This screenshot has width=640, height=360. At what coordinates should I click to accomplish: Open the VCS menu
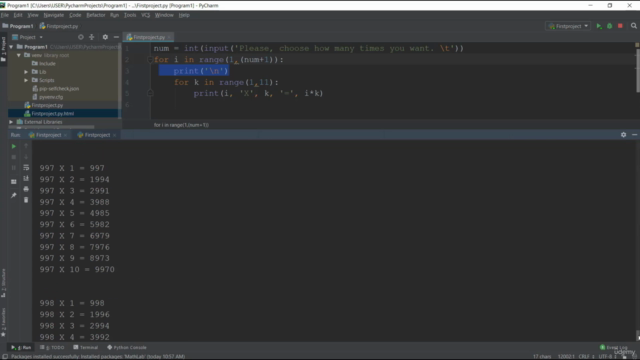[x=145, y=15]
